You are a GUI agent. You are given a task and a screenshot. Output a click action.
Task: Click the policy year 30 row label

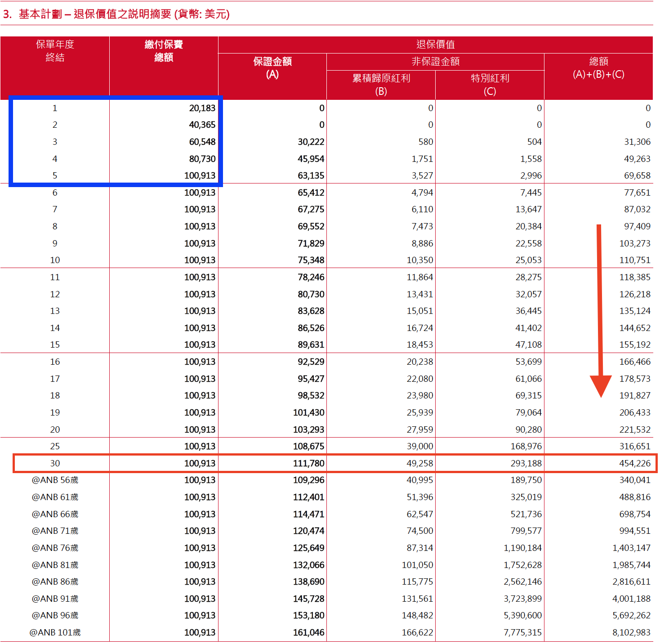pyautogui.click(x=55, y=464)
